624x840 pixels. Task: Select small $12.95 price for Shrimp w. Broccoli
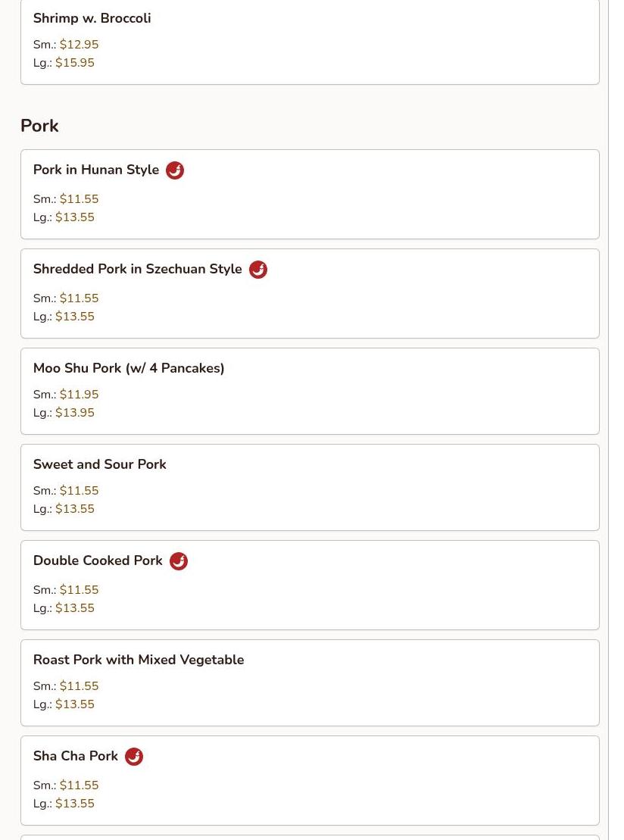tap(79, 45)
